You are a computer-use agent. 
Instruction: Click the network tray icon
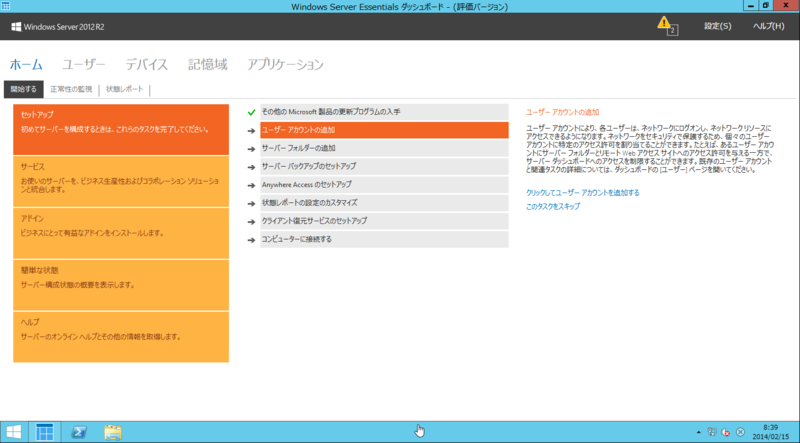click(712, 432)
